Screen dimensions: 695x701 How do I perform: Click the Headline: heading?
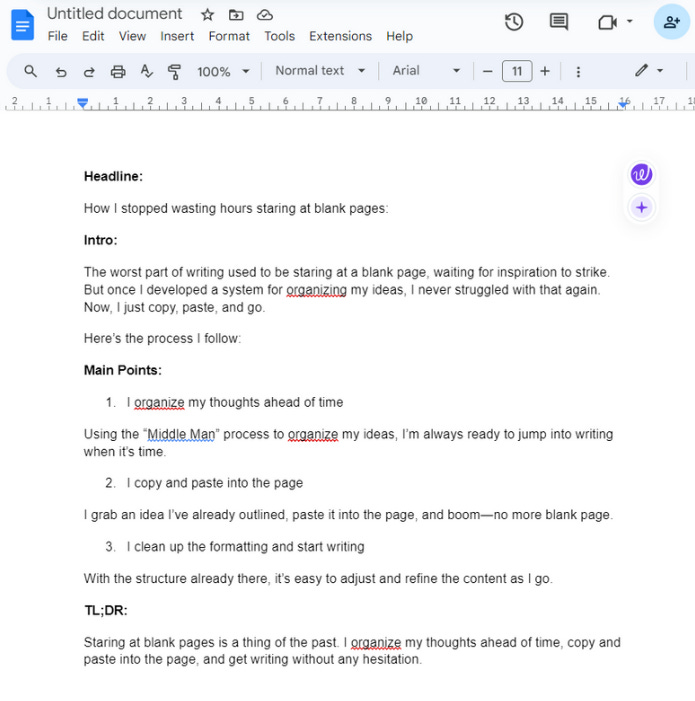click(x=114, y=177)
